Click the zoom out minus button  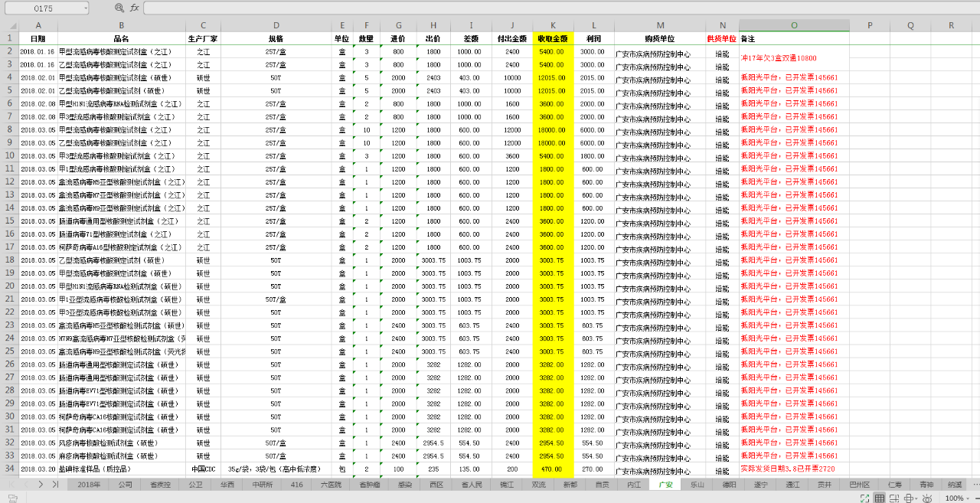(977, 498)
